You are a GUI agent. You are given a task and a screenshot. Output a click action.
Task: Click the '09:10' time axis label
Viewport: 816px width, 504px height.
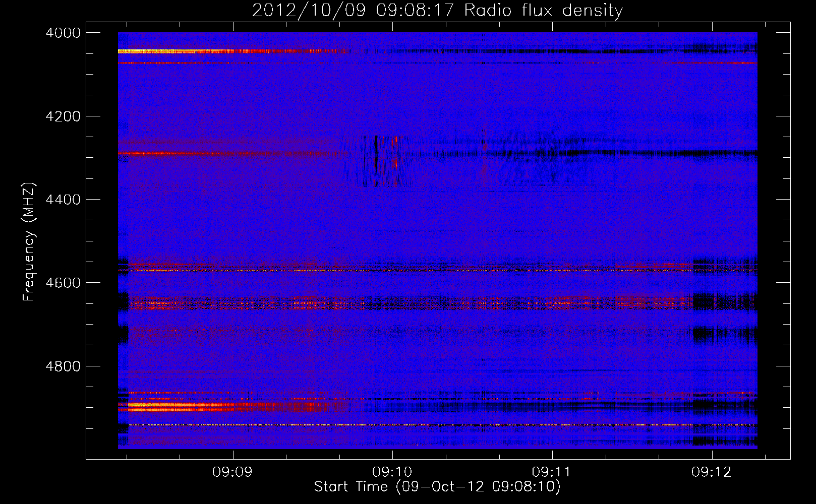[x=392, y=472]
